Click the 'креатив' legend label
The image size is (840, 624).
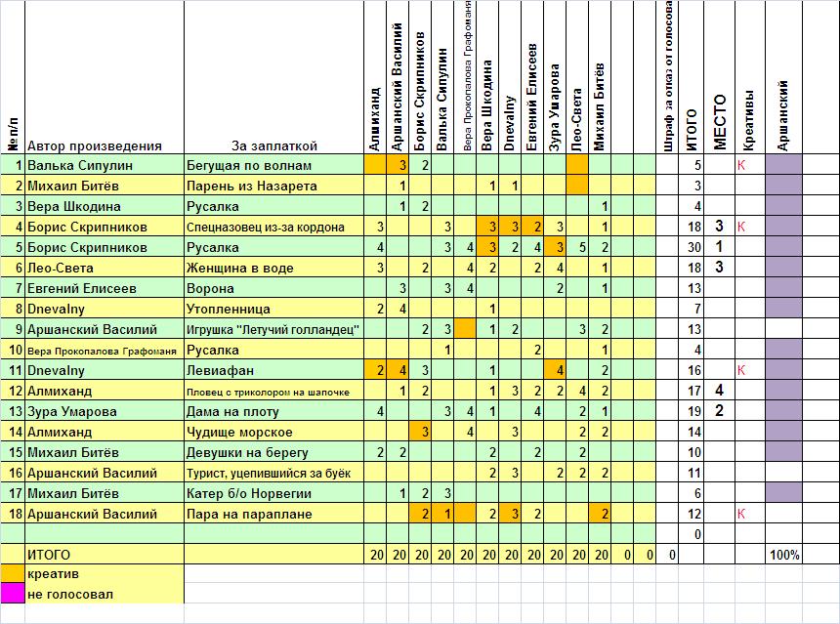pos(53,574)
